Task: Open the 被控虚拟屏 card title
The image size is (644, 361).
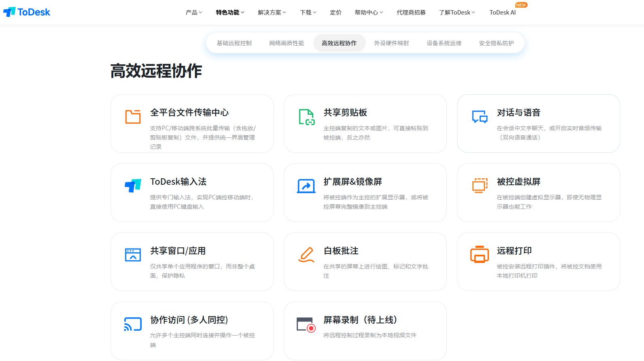Action: coord(519,182)
